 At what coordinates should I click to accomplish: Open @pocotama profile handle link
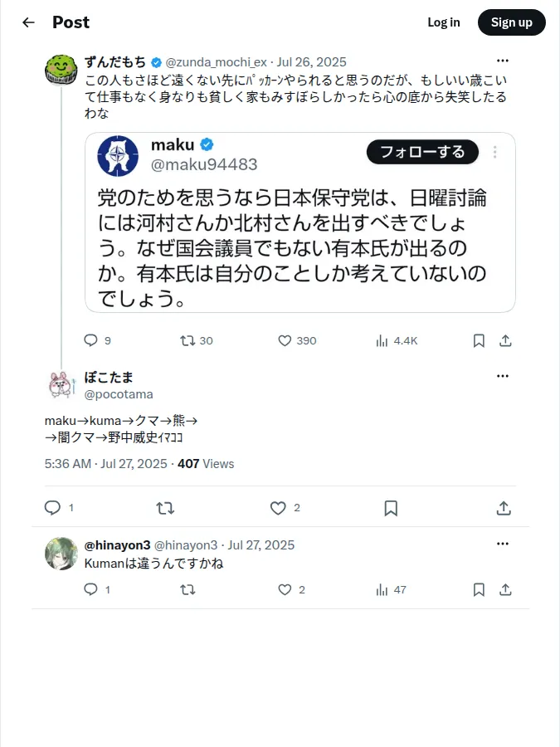[119, 394]
